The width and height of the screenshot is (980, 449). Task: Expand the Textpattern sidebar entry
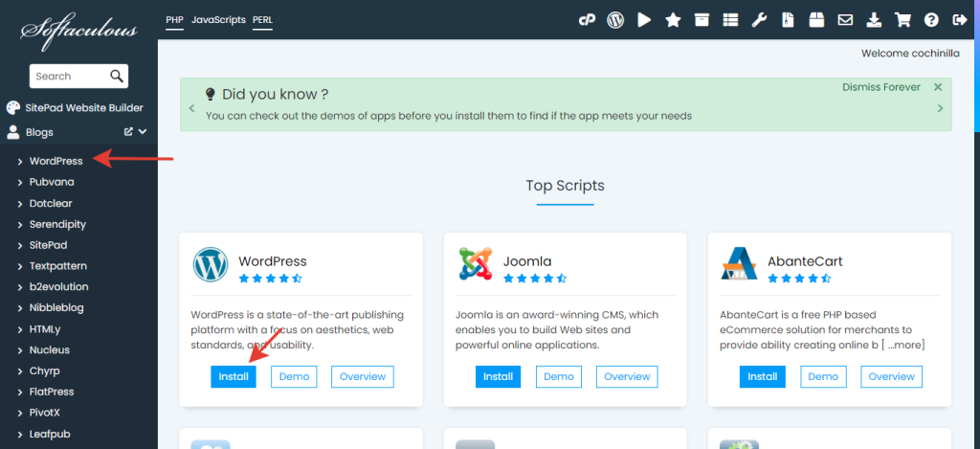point(21,266)
